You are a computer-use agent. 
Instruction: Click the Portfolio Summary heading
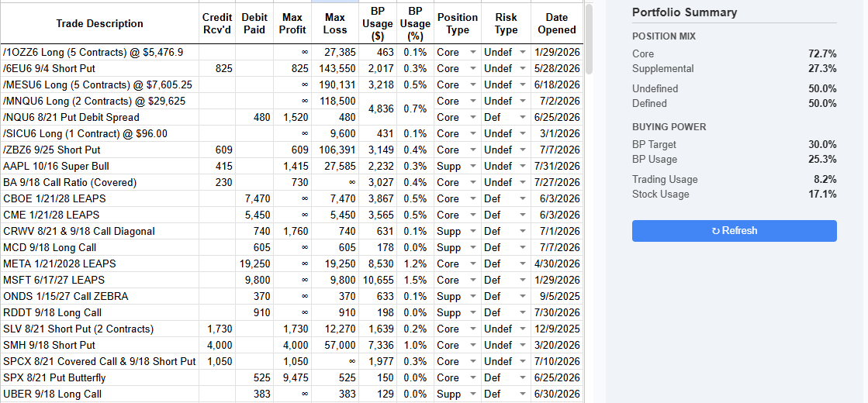click(684, 12)
